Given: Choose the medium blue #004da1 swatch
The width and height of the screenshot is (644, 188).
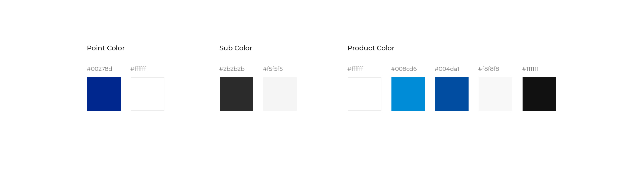Looking at the screenshot, I should tap(452, 94).
